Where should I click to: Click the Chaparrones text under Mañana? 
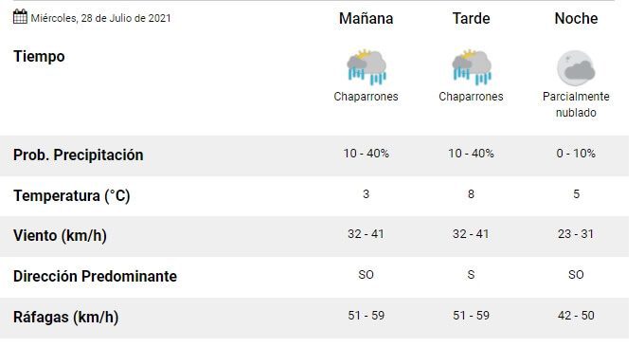click(x=366, y=97)
